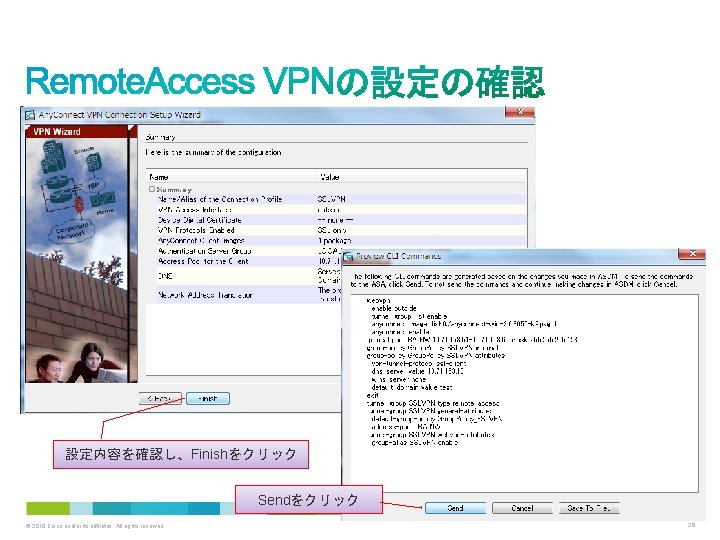Click the VPN Wizard sidebar image
Screen dimensions: 720x540
(x=81, y=254)
